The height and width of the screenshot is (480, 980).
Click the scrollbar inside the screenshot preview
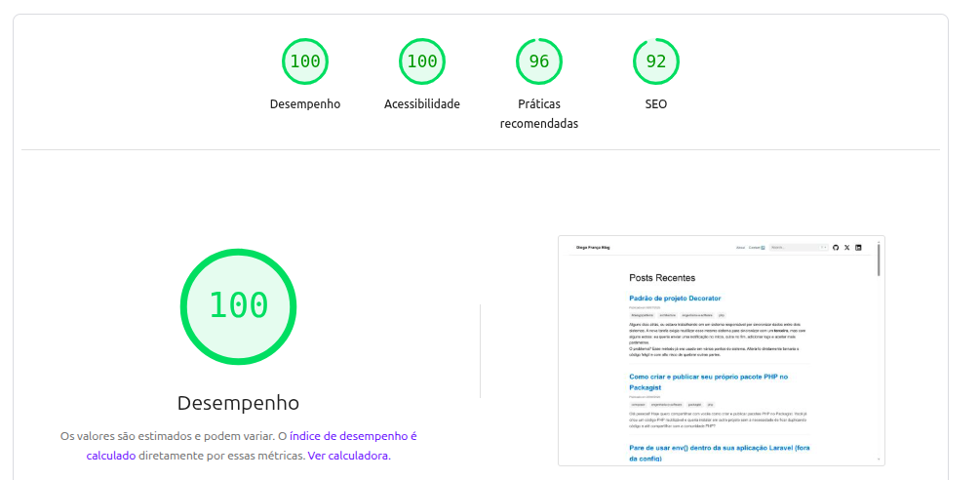pos(879,260)
